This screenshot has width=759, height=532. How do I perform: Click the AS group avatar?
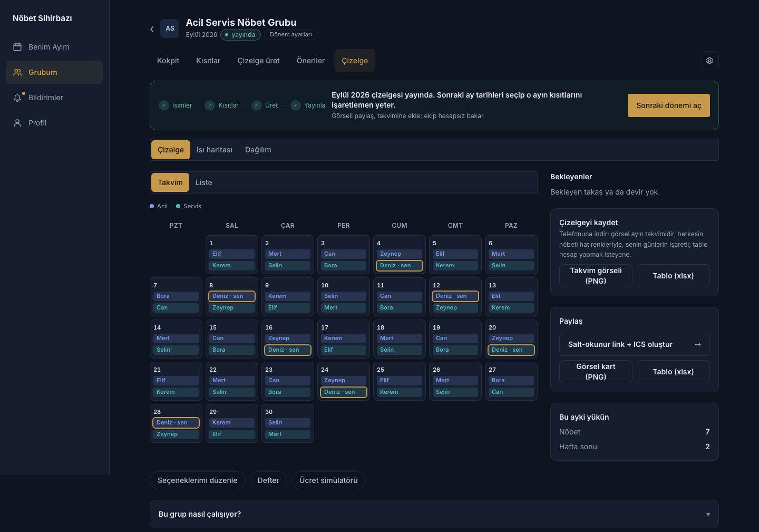coord(170,28)
